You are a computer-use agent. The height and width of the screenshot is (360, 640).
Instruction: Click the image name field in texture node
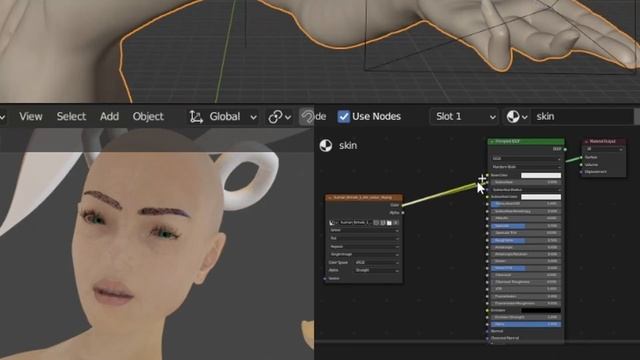pos(355,222)
